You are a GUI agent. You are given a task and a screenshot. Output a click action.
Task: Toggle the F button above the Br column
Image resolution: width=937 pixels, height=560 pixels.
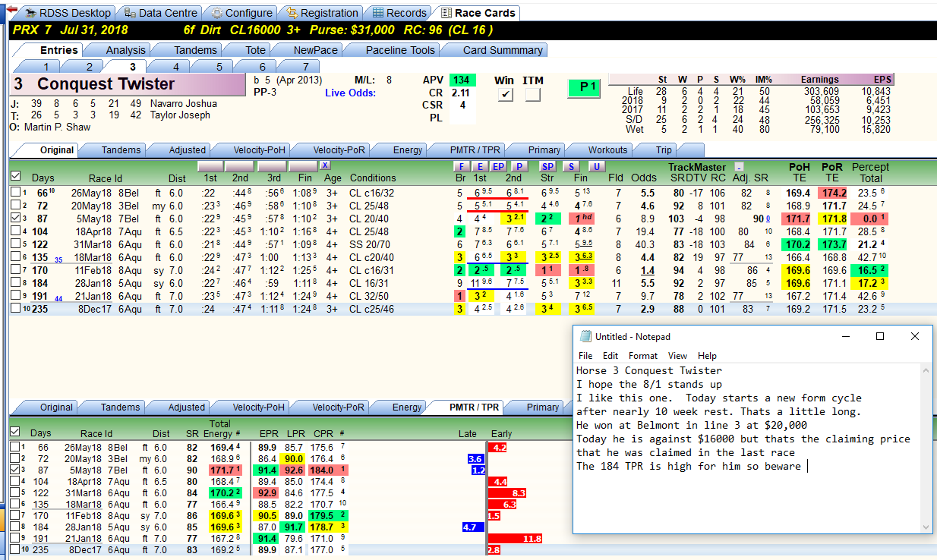[x=460, y=166]
